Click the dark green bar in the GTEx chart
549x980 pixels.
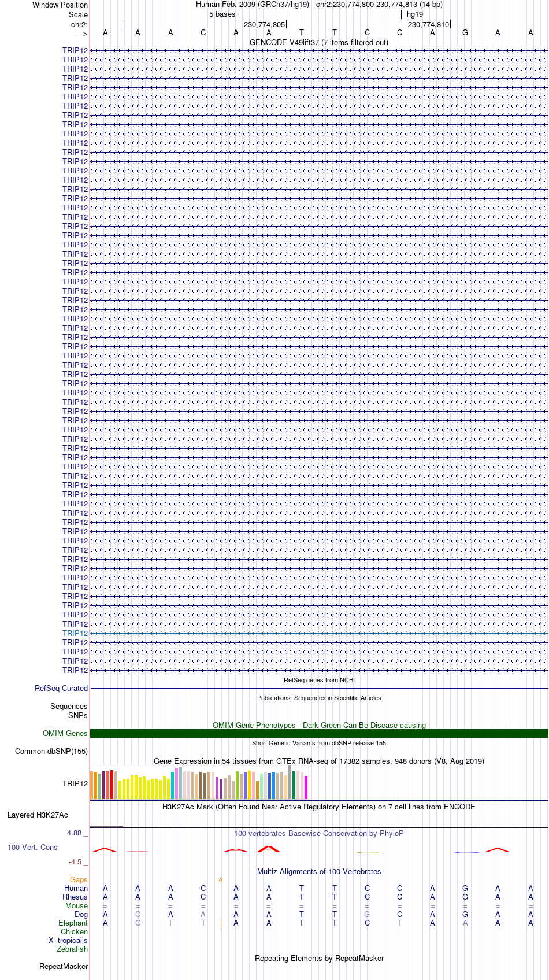(294, 785)
